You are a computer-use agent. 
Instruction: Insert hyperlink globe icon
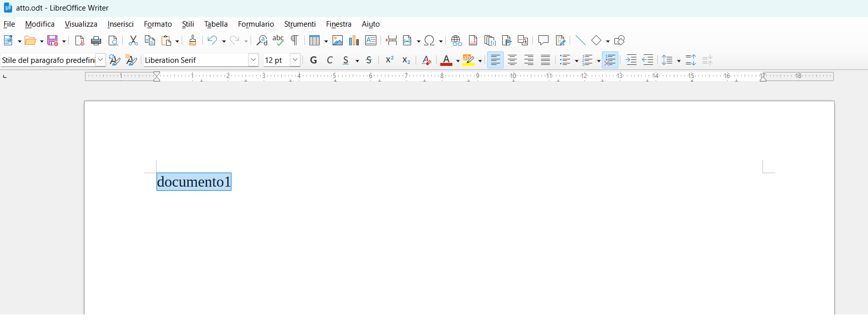456,40
